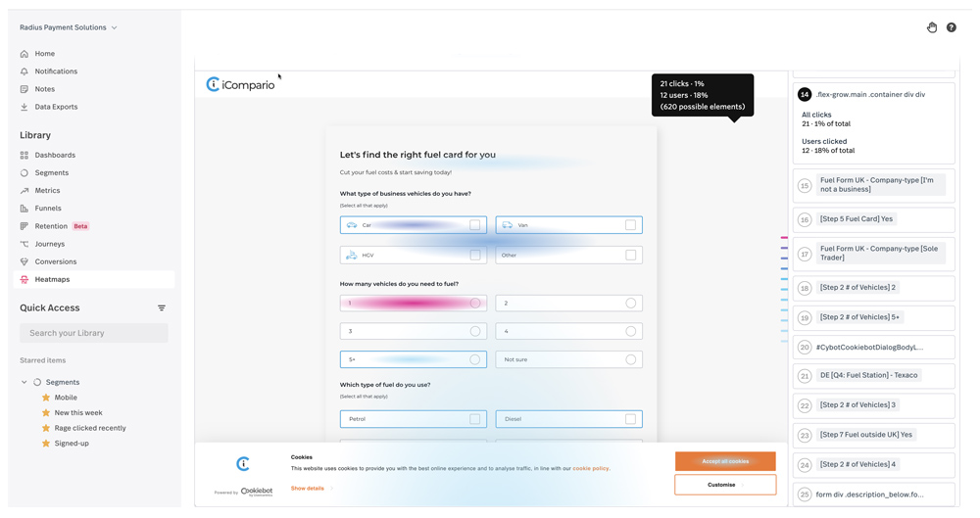Click the Retention icon

pos(24,226)
